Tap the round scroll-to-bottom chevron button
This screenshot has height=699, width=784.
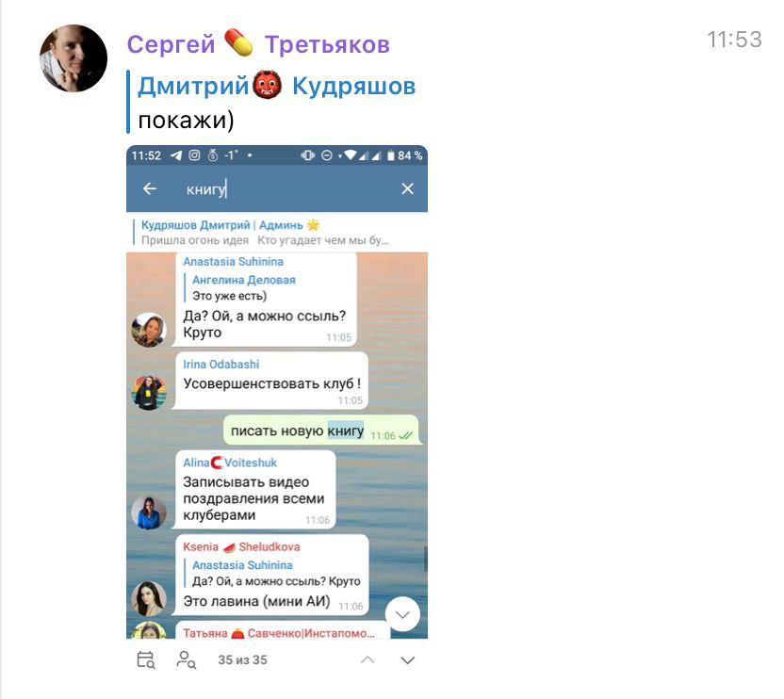tap(402, 614)
